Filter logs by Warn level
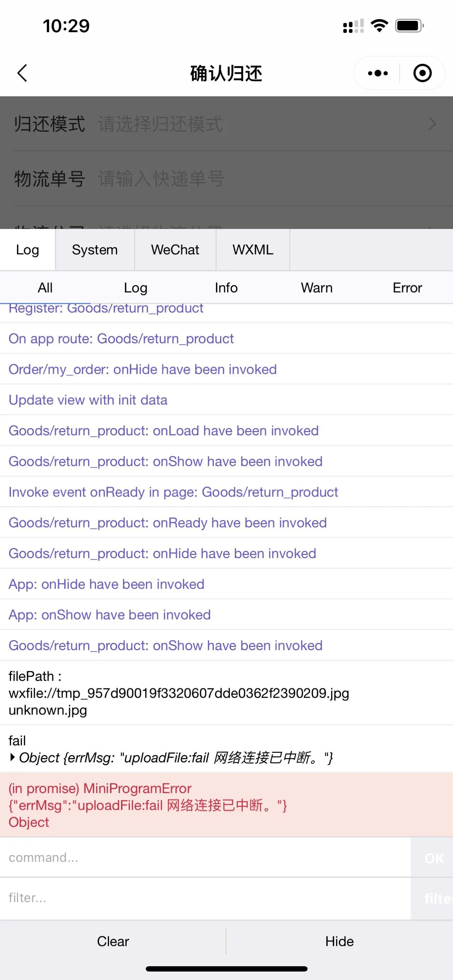Viewport: 453px width, 980px height. 316,288
